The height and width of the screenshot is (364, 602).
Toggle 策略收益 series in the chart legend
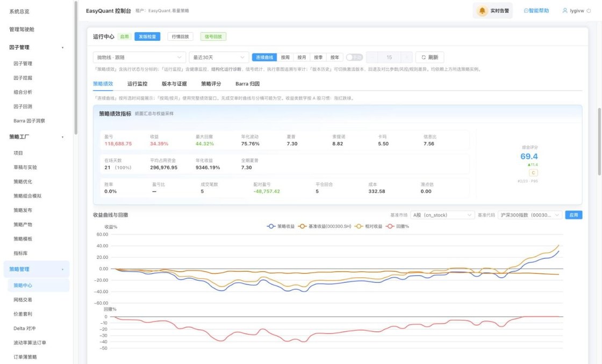point(281,227)
